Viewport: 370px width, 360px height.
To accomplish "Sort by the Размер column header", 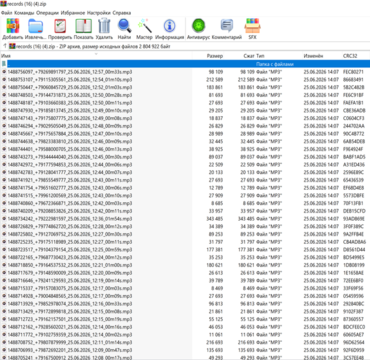I will pyautogui.click(x=215, y=56).
